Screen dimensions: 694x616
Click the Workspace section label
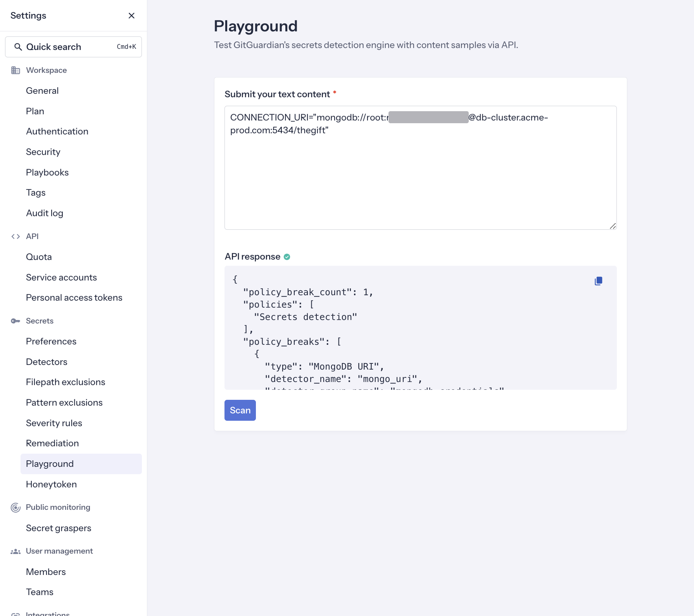click(46, 70)
